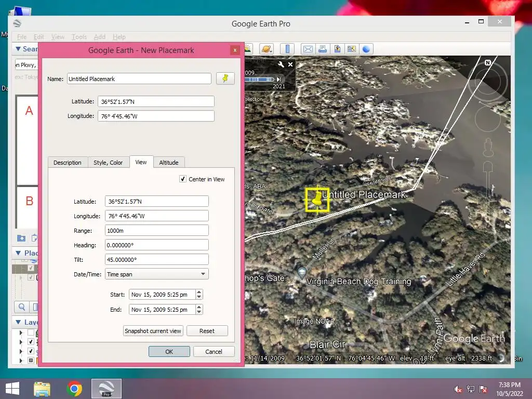Click the Print toolbar icon

point(323,49)
